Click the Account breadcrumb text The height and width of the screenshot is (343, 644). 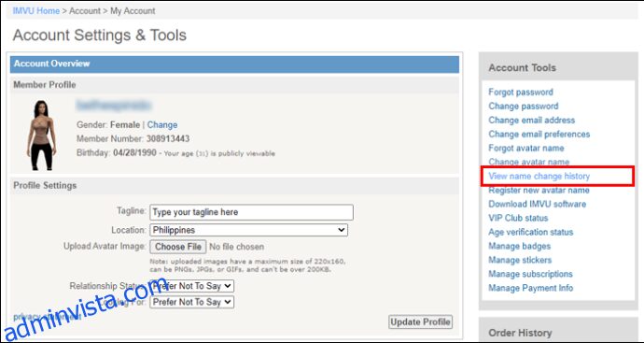(x=85, y=11)
